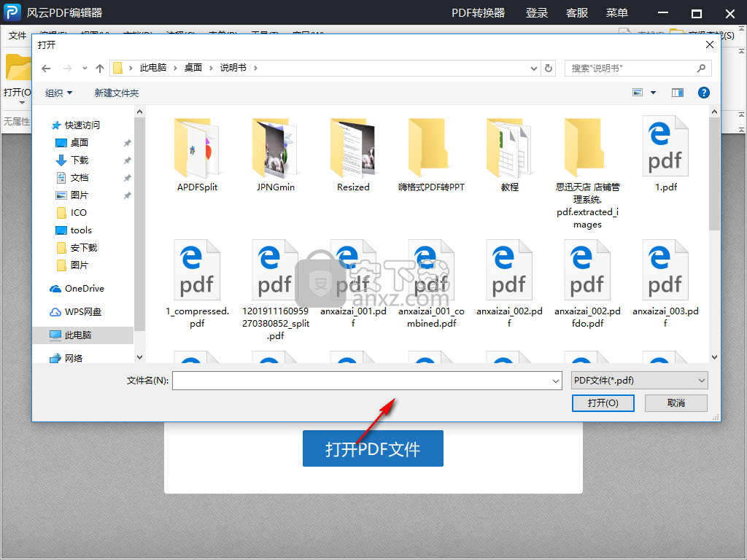Click the search magnifier icon
Image resolution: width=747 pixels, height=560 pixels.
click(x=701, y=69)
